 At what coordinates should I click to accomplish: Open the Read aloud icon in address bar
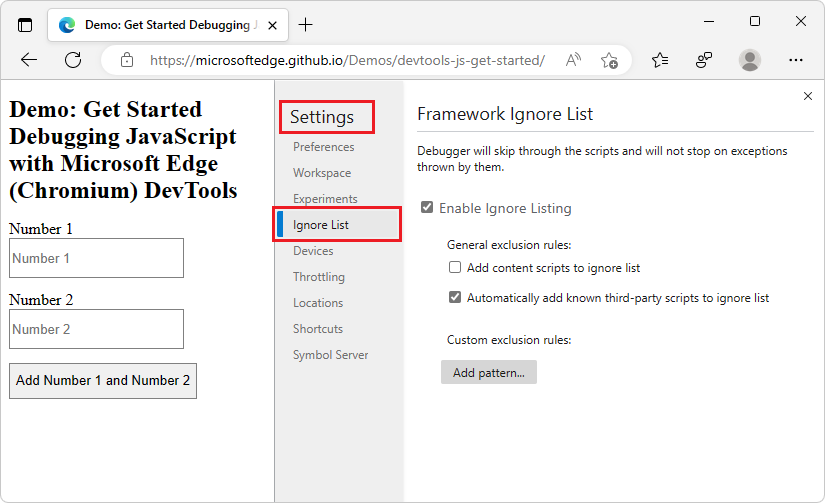573,60
